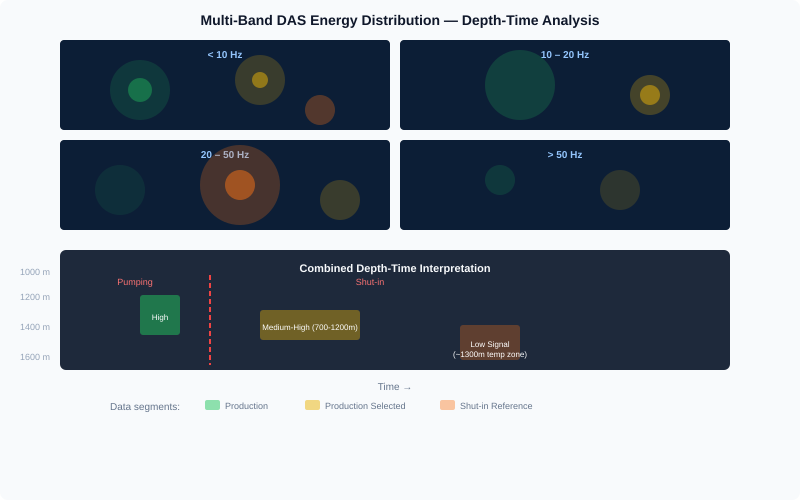
Task: Click the yellow Production Selected legend swatch
Action: (312, 405)
